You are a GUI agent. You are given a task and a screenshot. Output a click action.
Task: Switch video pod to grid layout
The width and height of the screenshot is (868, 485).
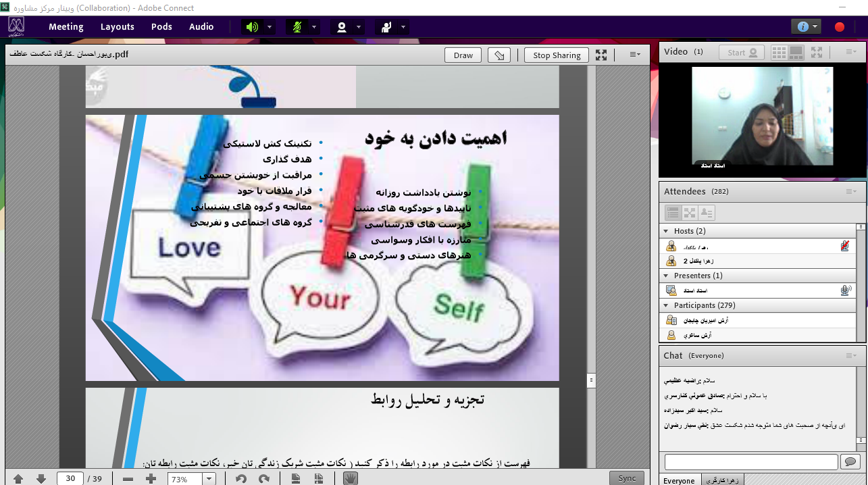[x=779, y=52]
